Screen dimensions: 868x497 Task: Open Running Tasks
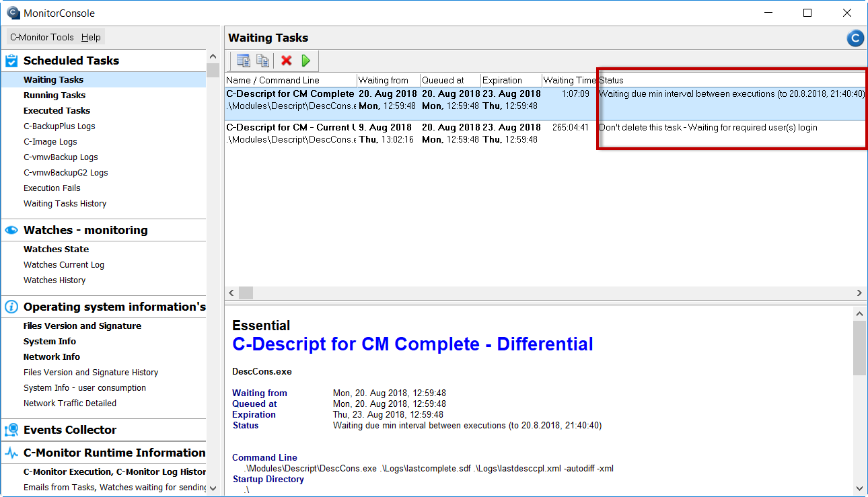tap(55, 95)
